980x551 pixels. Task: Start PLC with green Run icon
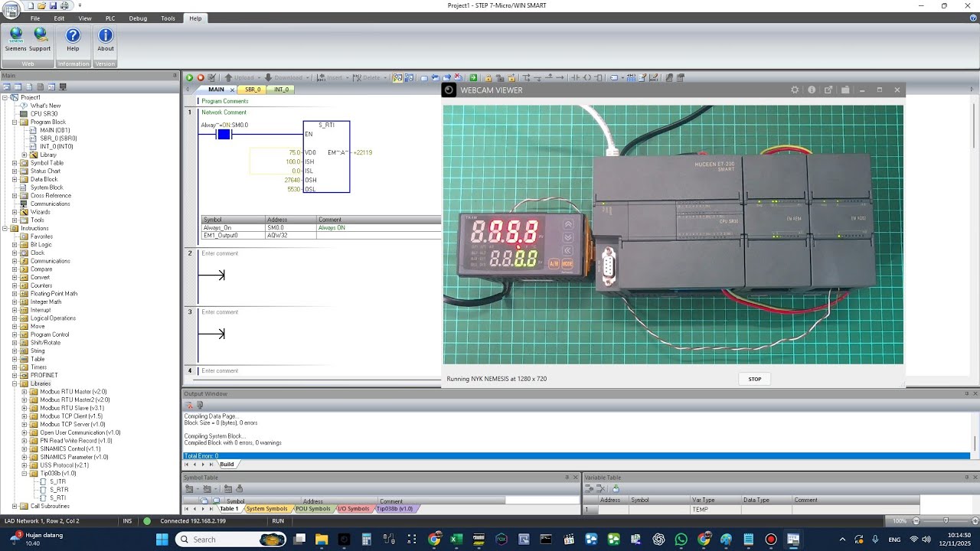(190, 77)
